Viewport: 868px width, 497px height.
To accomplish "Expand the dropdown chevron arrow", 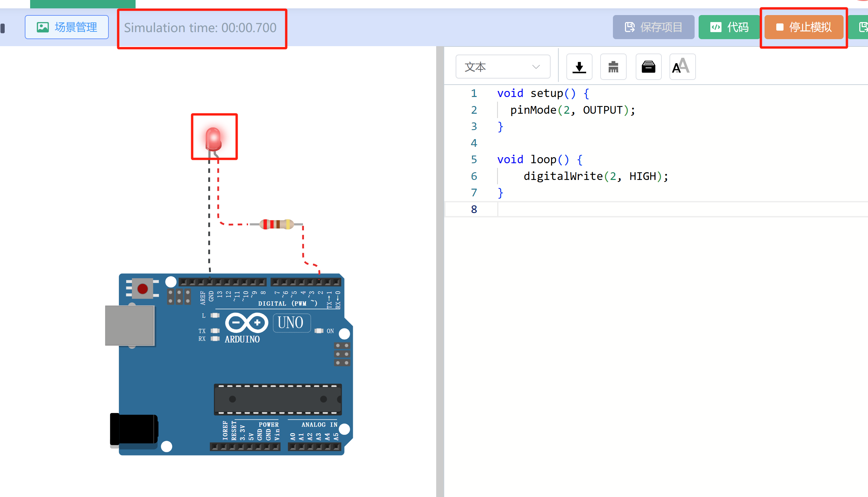I will tap(536, 67).
